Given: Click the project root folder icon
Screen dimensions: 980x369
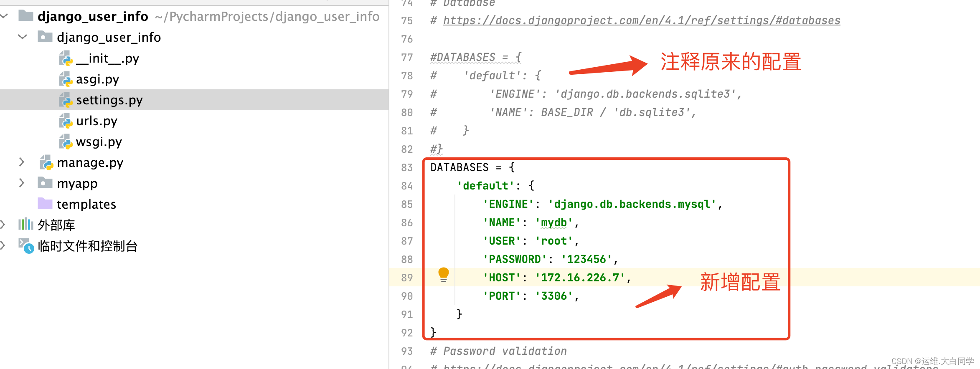Looking at the screenshot, I should [x=26, y=16].
